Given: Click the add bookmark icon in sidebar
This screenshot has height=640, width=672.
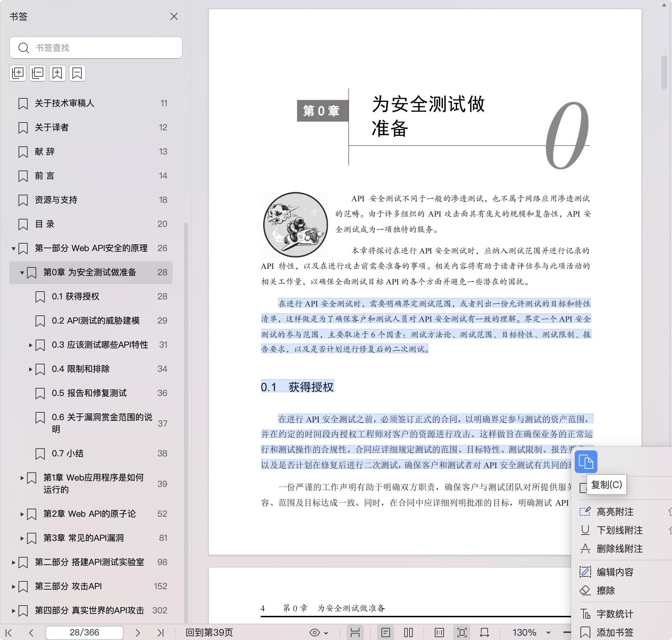Looking at the screenshot, I should point(58,73).
